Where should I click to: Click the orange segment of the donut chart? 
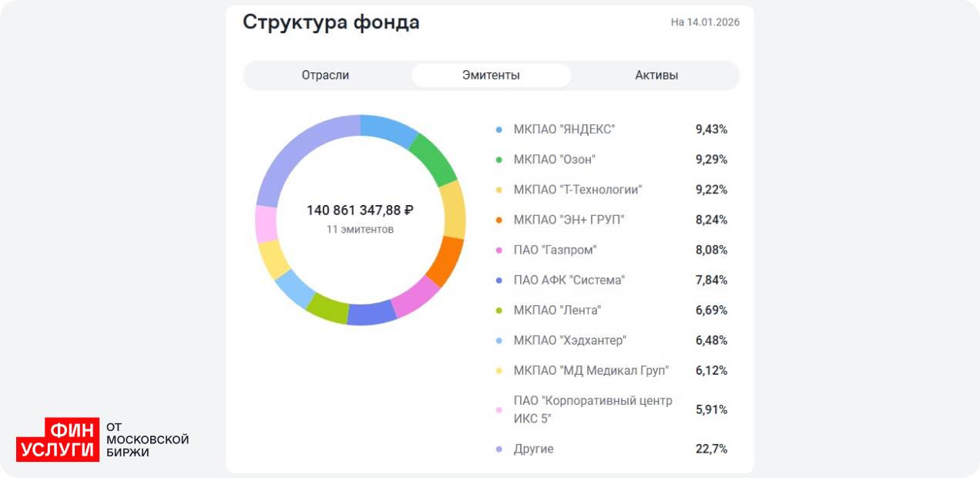coord(445,261)
